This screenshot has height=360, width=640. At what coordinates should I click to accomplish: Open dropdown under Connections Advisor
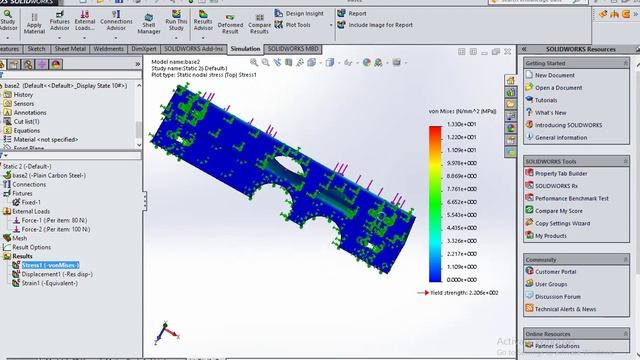click(x=116, y=38)
